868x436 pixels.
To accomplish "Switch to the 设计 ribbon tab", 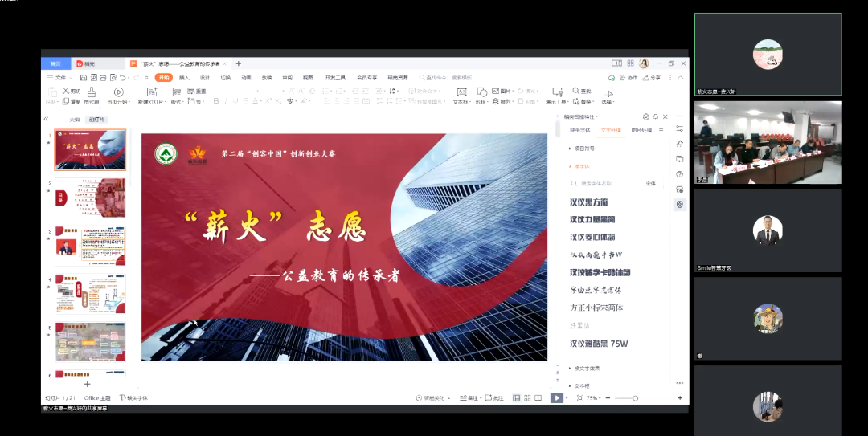I will click(205, 78).
